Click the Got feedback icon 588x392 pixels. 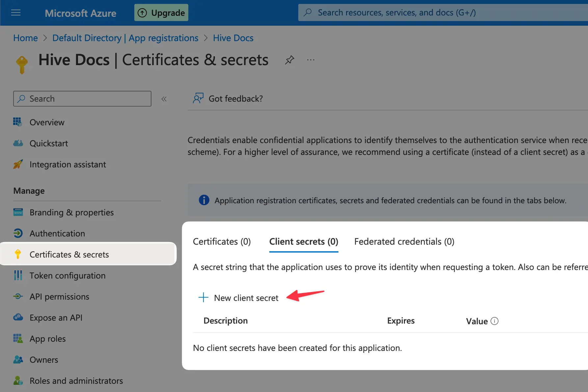click(198, 98)
